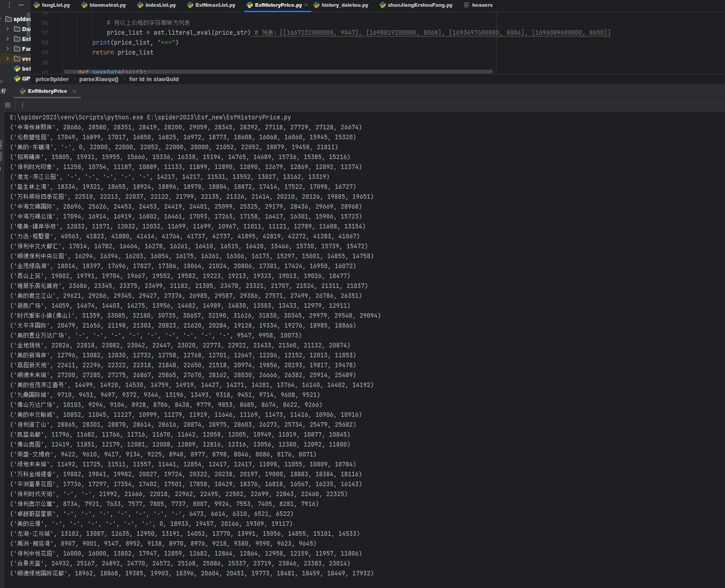Image resolution: width=725 pixels, height=588 pixels.
Task: Click the 'return price_list' code line
Action: point(123,53)
